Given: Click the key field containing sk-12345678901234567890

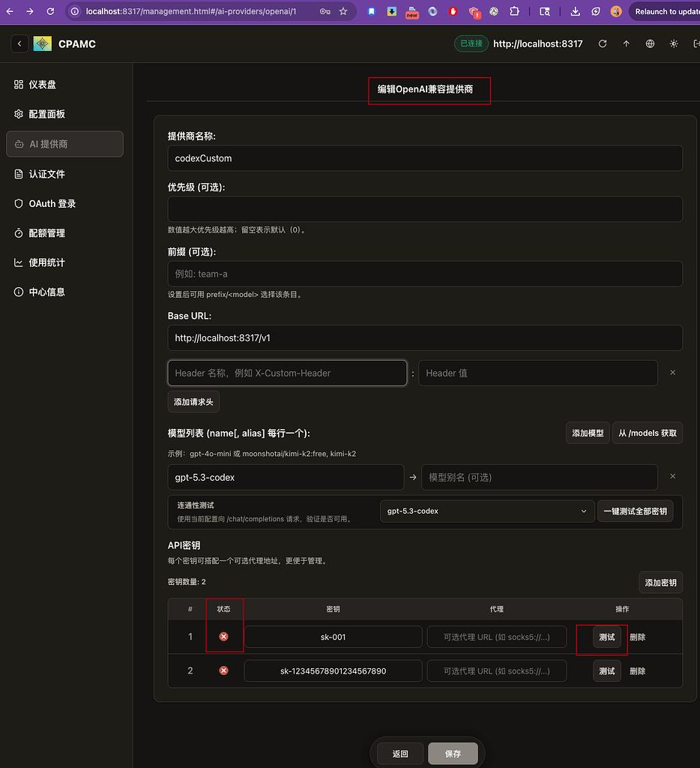Looking at the screenshot, I should [334, 671].
